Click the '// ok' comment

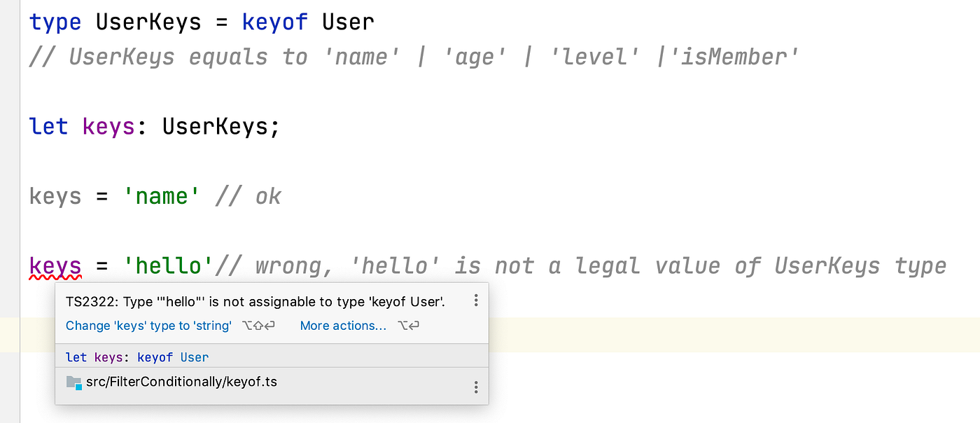[248, 196]
